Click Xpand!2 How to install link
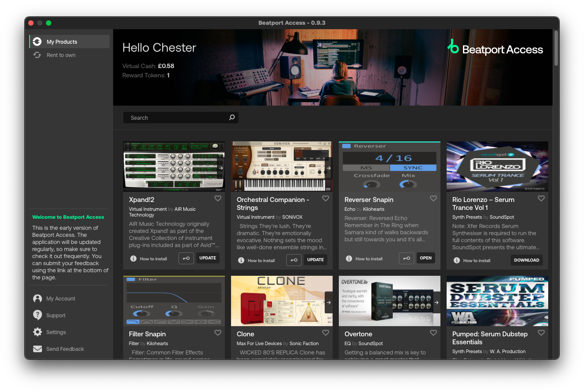Viewport: 584px width, 392px height. [x=153, y=259]
